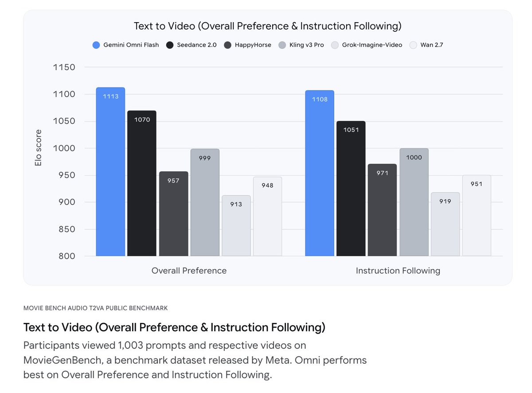
Task: Toggle the HappyHorse legend dot
Action: pos(227,45)
